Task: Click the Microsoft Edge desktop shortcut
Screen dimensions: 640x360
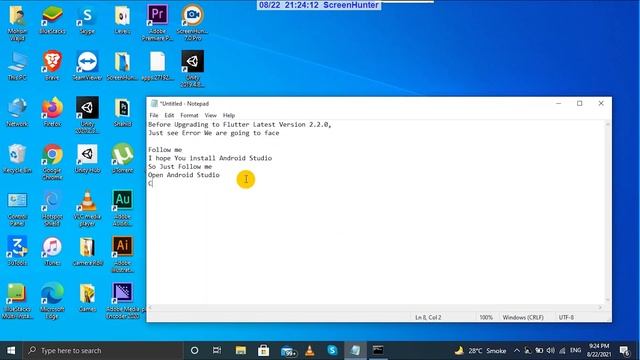Action: click(x=52, y=300)
